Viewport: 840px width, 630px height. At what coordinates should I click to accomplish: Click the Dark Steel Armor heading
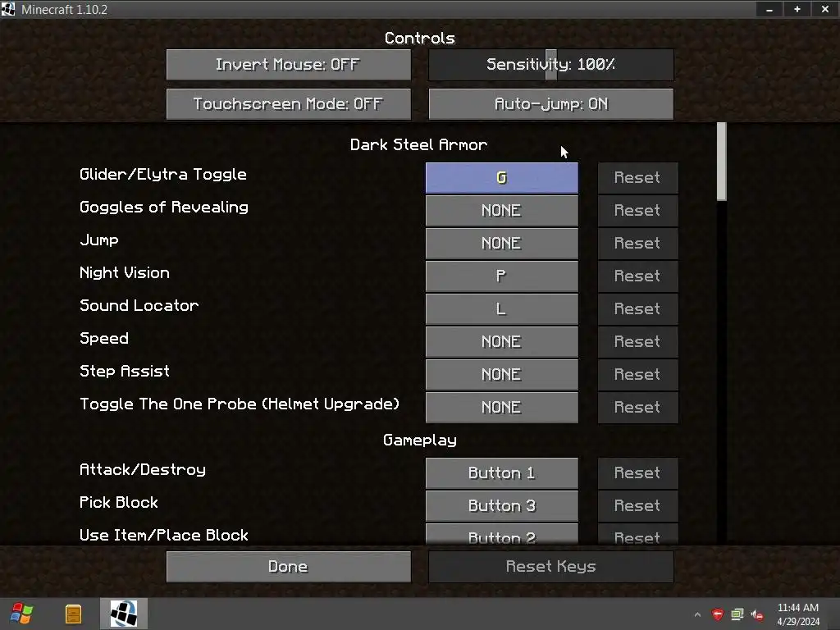[x=419, y=144]
